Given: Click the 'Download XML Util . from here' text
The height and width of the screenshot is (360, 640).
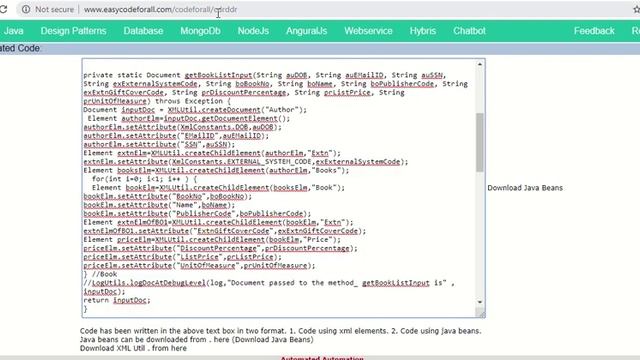Looking at the screenshot, I should (x=133, y=348).
